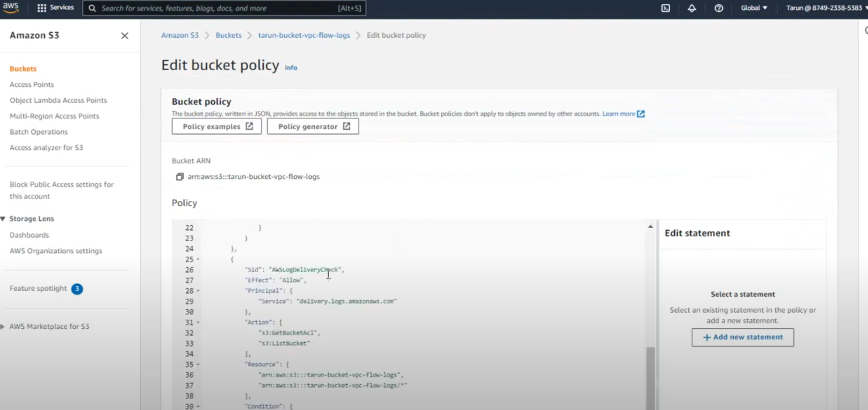Fold the Action block at line 31
This screenshot has width=868, height=410.
pos(198,323)
